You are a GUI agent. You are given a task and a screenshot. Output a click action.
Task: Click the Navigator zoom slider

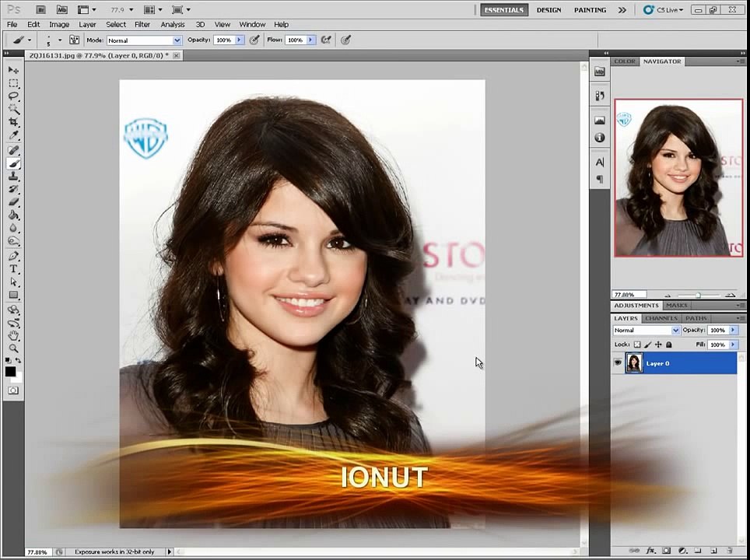(698, 295)
